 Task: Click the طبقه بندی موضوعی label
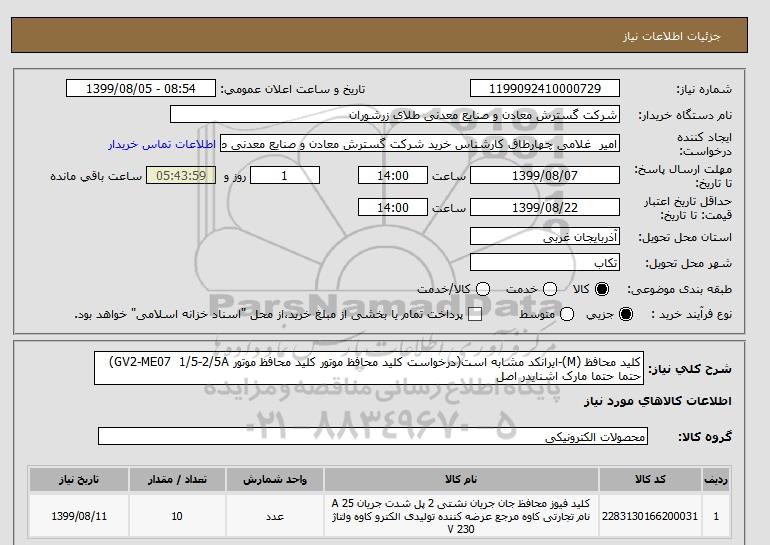click(x=680, y=290)
